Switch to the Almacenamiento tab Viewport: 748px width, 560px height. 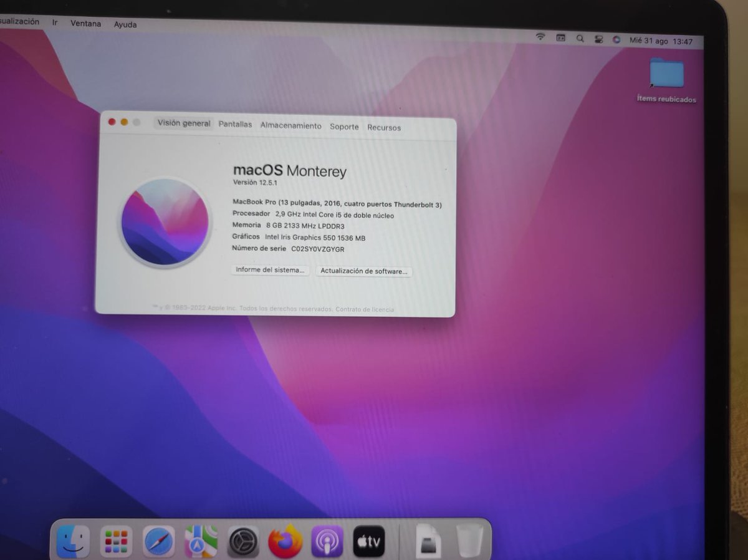[x=291, y=126]
